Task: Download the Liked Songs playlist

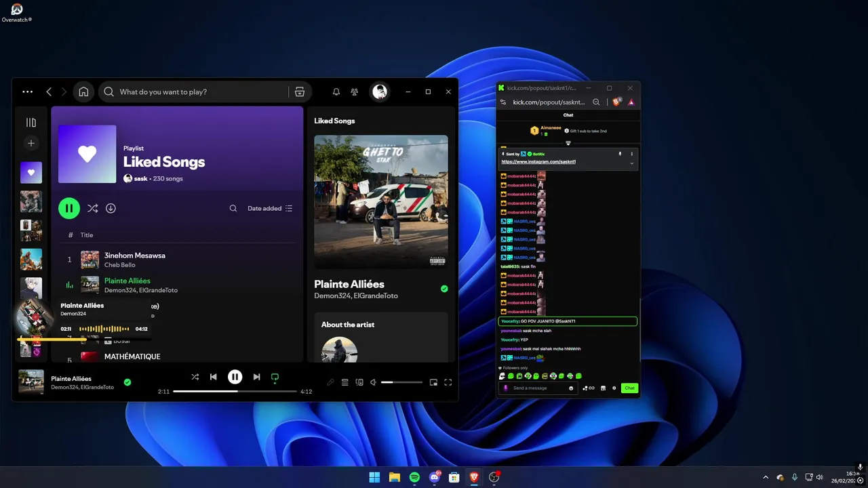Action: tap(111, 208)
